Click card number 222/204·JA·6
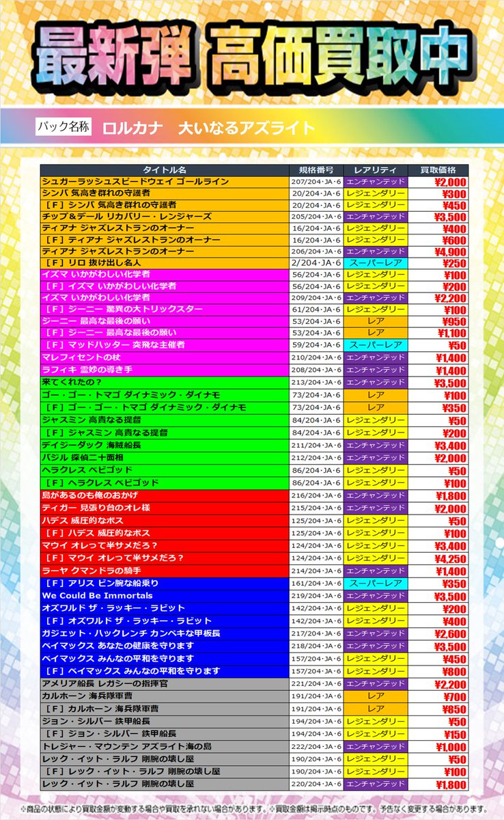The height and width of the screenshot is (820, 504). point(316,746)
